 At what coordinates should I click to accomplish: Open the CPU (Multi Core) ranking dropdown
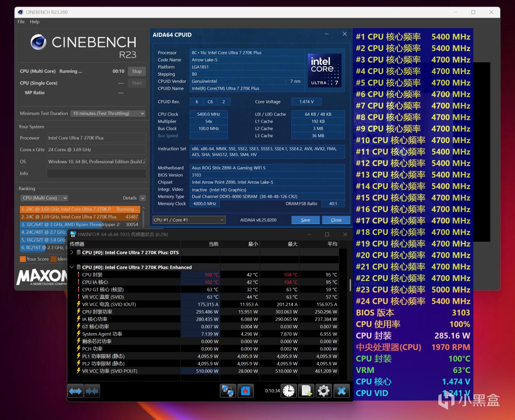click(44, 198)
